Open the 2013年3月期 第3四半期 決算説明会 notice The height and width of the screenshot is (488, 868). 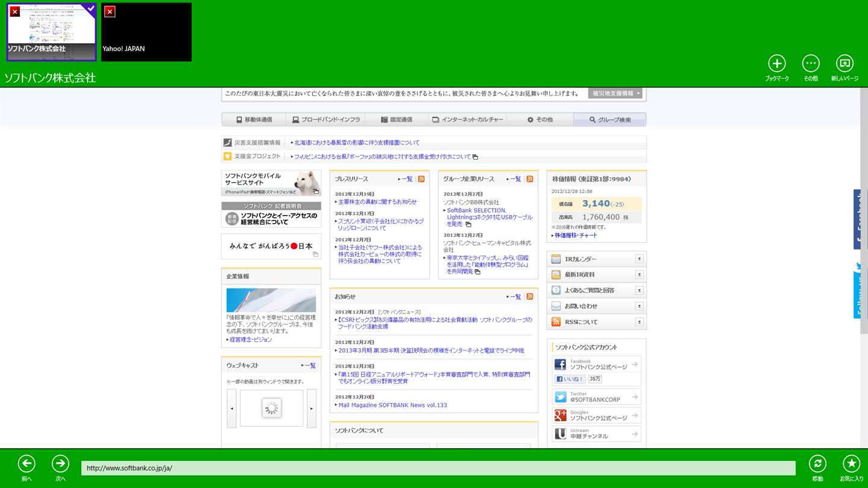click(x=432, y=351)
